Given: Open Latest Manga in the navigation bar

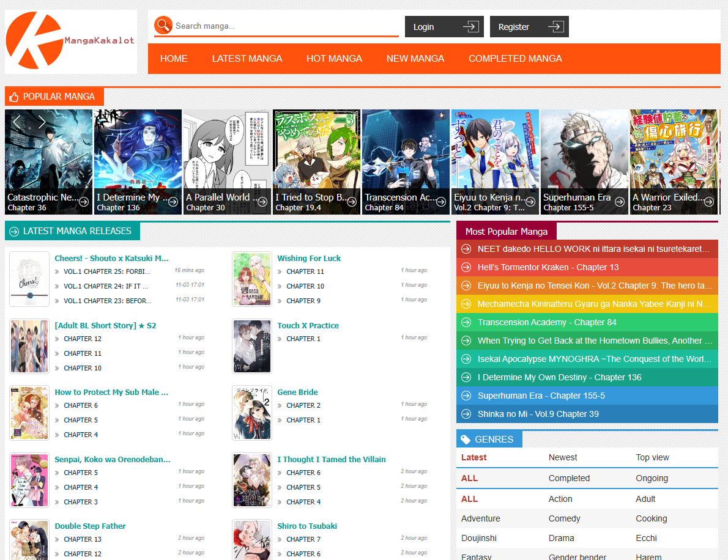Looking at the screenshot, I should pyautogui.click(x=247, y=59).
